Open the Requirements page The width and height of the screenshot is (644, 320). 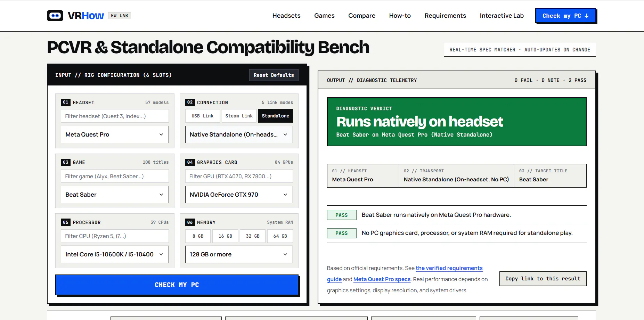pyautogui.click(x=445, y=16)
